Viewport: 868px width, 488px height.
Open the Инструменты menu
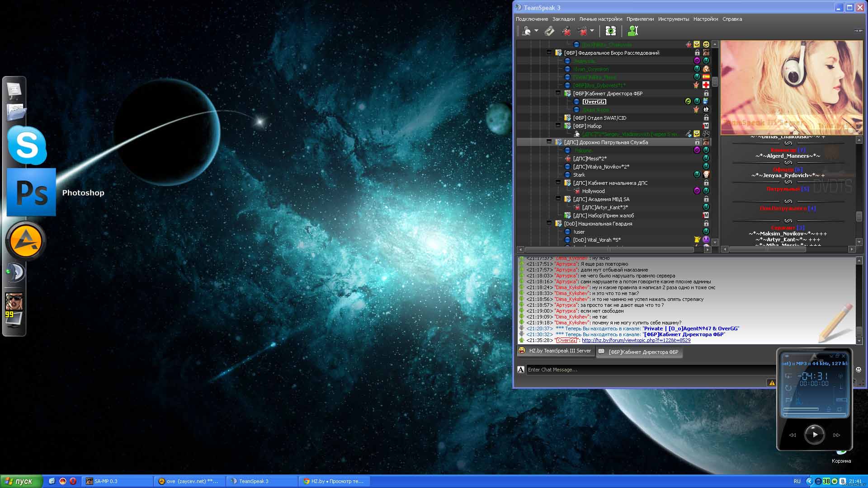click(673, 19)
